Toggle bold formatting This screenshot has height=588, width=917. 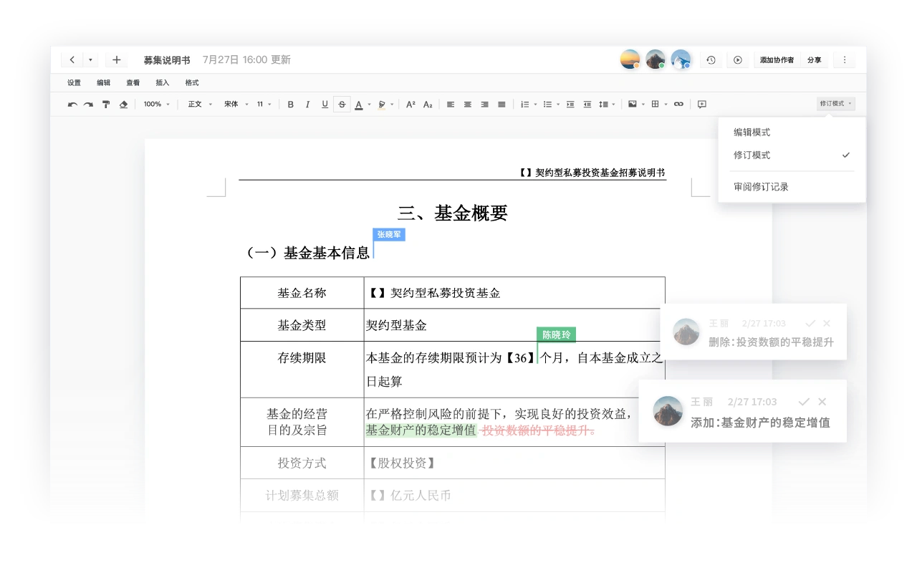coord(291,105)
